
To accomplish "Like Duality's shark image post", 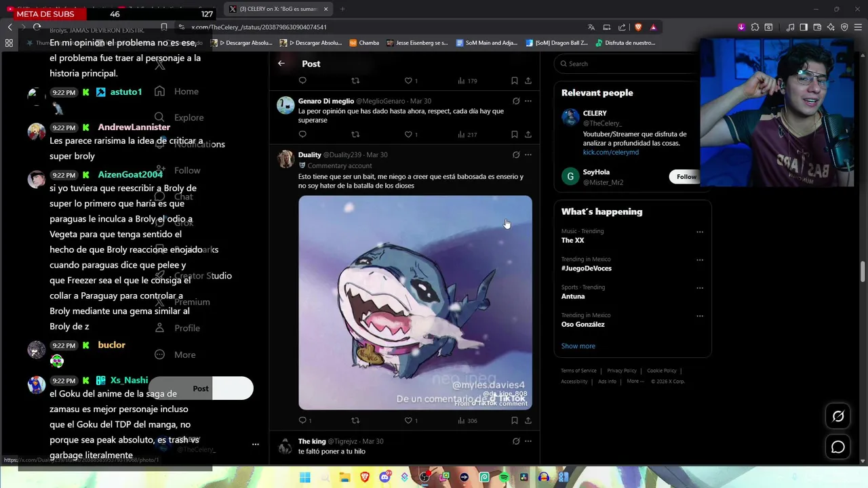I will pyautogui.click(x=408, y=420).
